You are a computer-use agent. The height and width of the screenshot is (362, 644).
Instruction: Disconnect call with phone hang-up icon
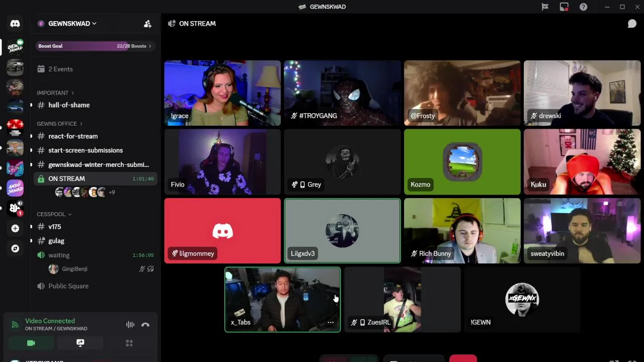coord(145,325)
